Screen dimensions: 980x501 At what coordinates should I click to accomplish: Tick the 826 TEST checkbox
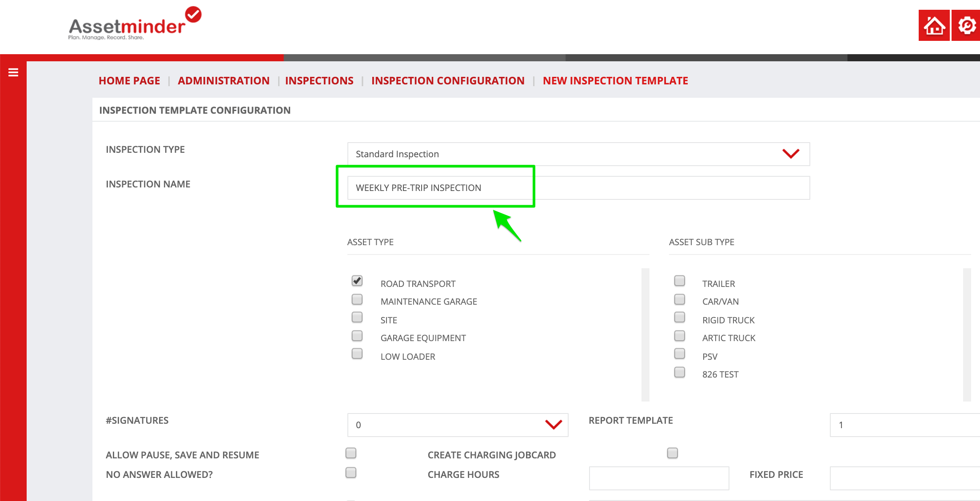point(680,372)
